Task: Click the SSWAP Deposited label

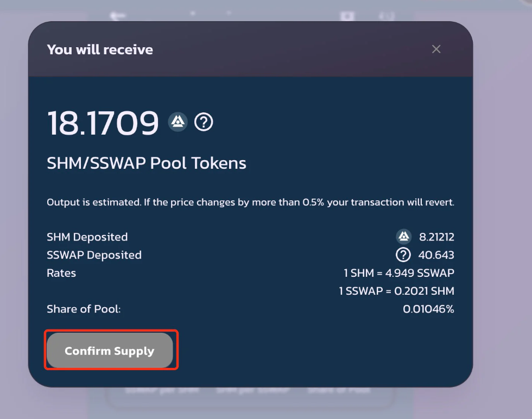Action: point(94,255)
